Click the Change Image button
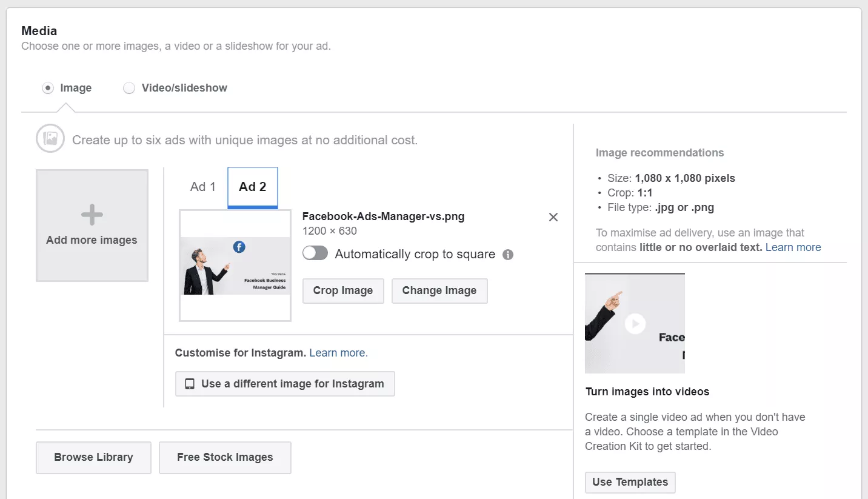 tap(439, 290)
